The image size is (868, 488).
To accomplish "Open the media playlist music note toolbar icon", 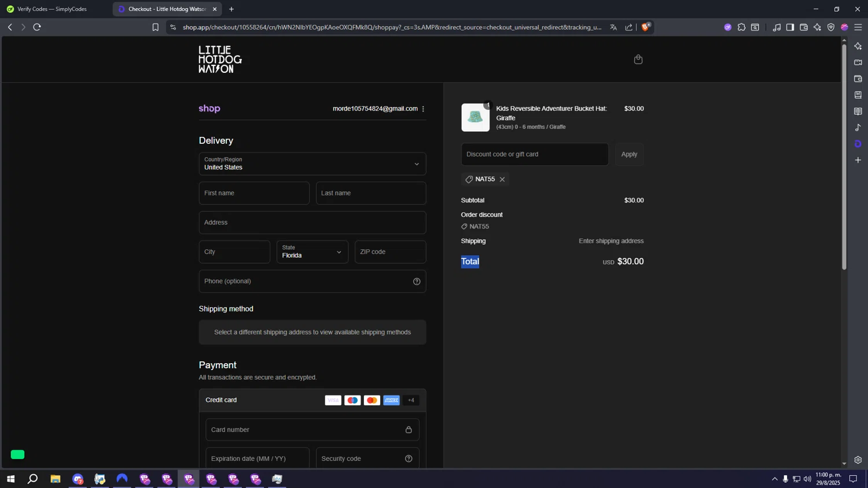I will [x=777, y=27].
